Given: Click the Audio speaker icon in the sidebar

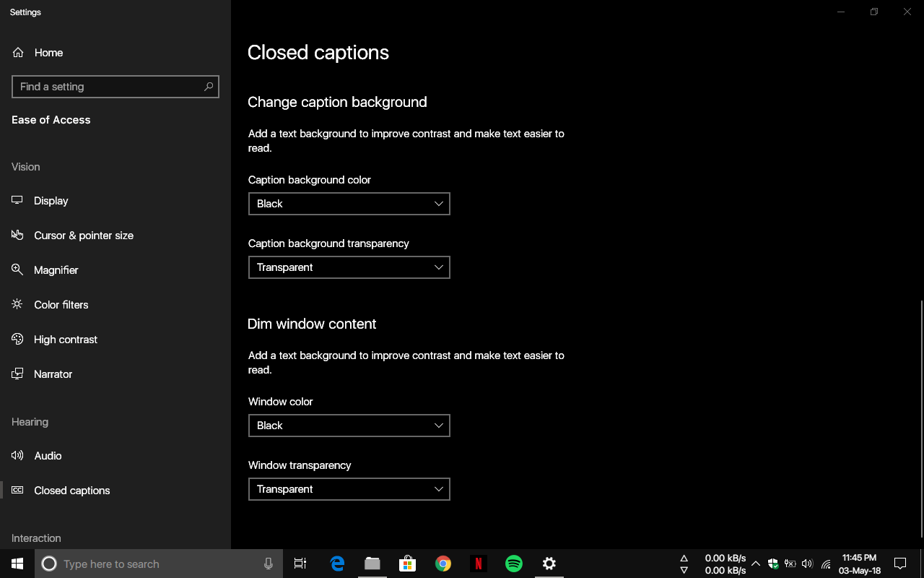Looking at the screenshot, I should point(17,455).
